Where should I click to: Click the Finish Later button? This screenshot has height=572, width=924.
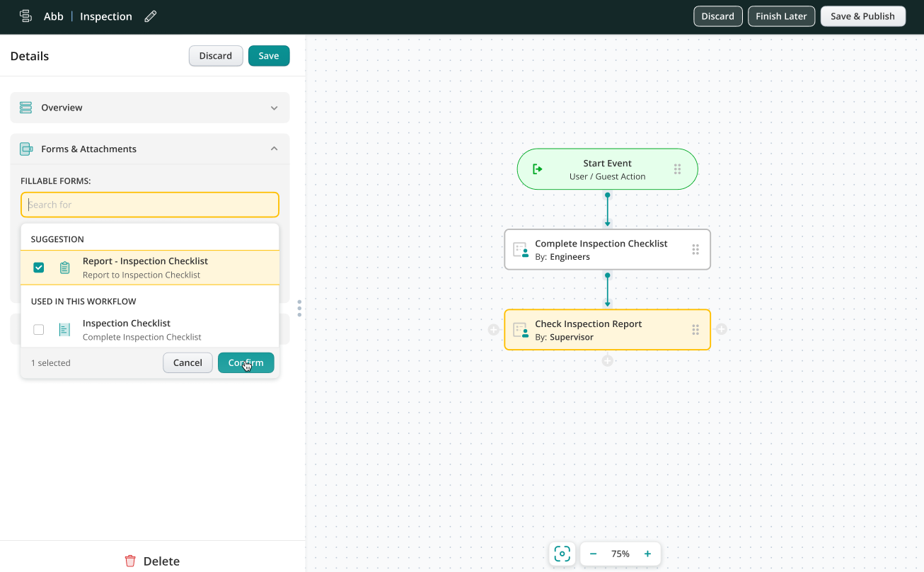pyautogui.click(x=781, y=16)
